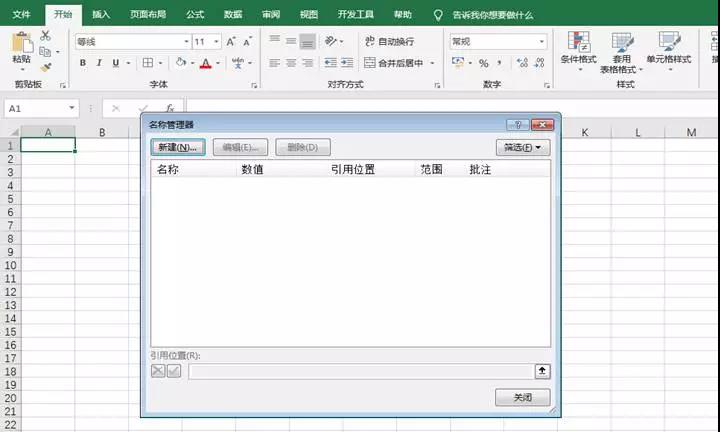The height and width of the screenshot is (432, 720).
Task: Open the 常规 number format dropdown
Action: [x=542, y=42]
